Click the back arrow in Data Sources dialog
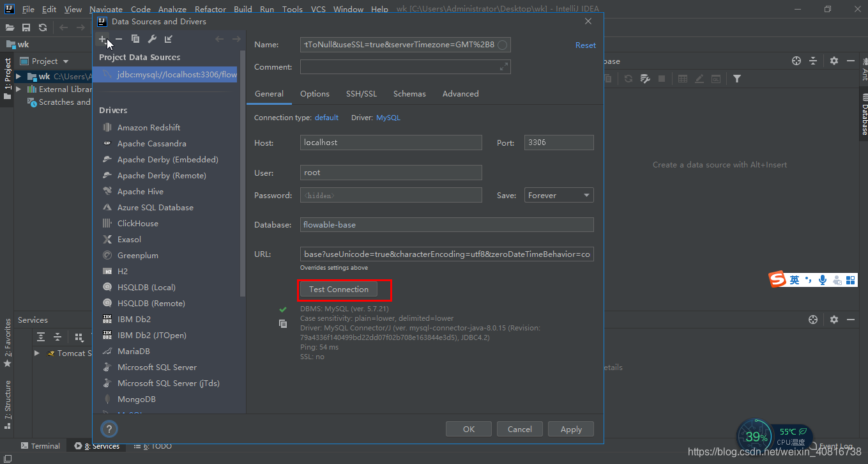 (x=220, y=39)
